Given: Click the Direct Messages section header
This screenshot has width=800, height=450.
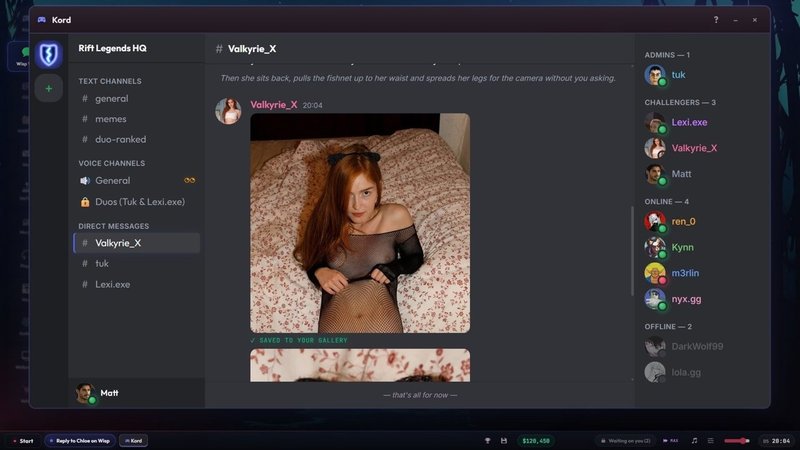Looking at the screenshot, I should [114, 226].
